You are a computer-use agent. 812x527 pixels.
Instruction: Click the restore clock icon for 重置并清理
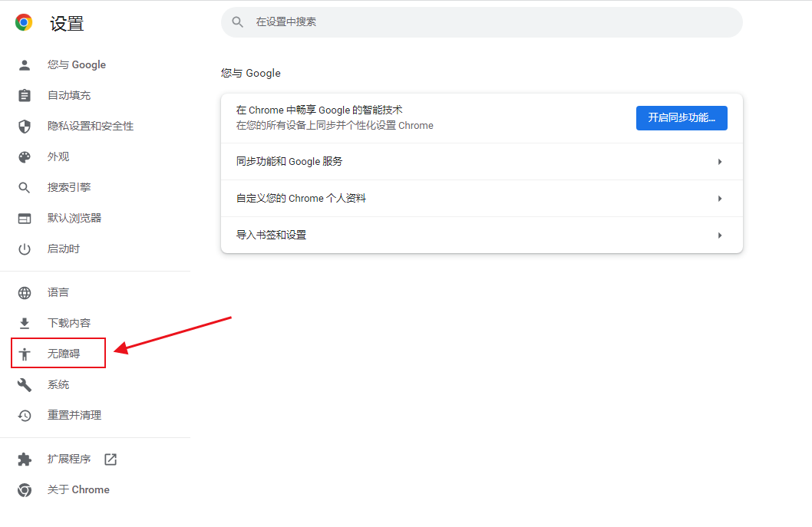tap(25, 415)
